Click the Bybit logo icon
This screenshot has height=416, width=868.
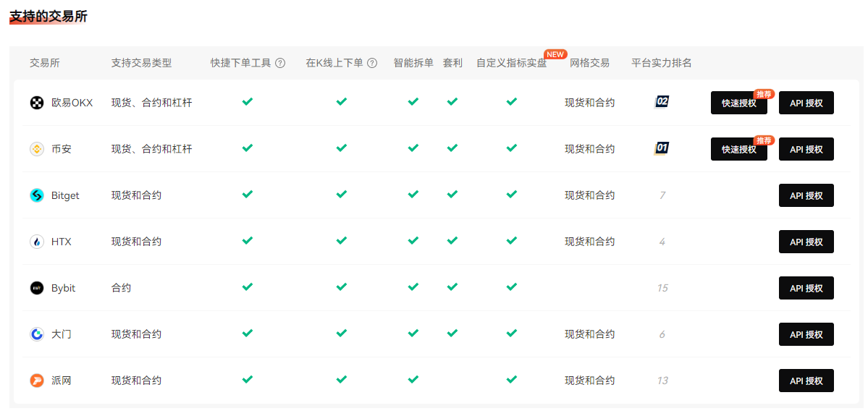36,288
